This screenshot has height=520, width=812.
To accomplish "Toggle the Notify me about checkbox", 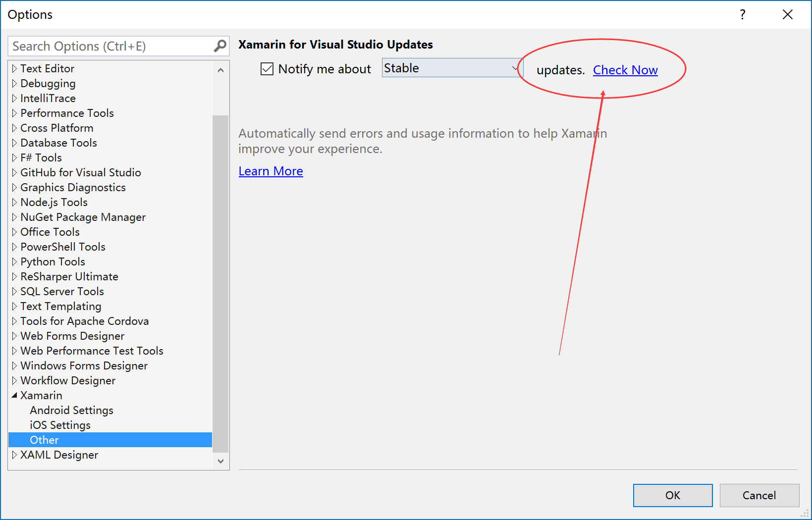I will point(267,69).
